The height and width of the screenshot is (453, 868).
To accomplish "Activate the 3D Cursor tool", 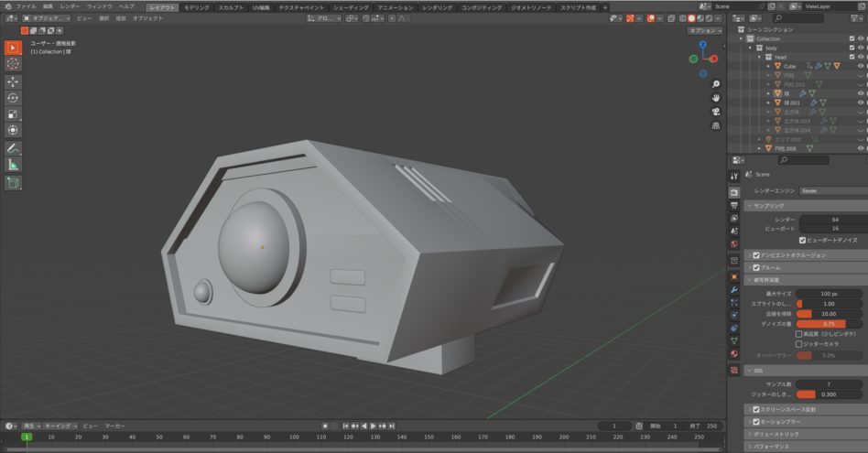I will tap(13, 64).
